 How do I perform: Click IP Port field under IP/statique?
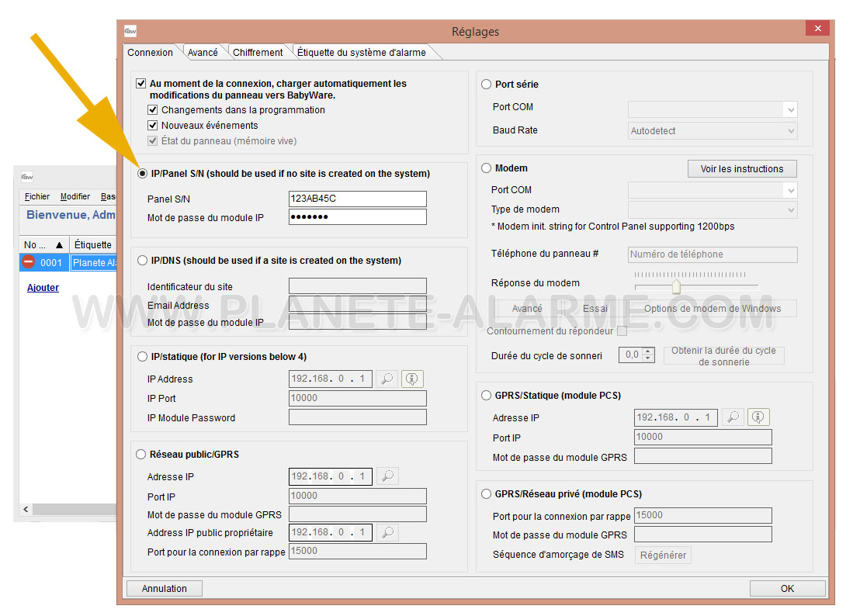(357, 398)
